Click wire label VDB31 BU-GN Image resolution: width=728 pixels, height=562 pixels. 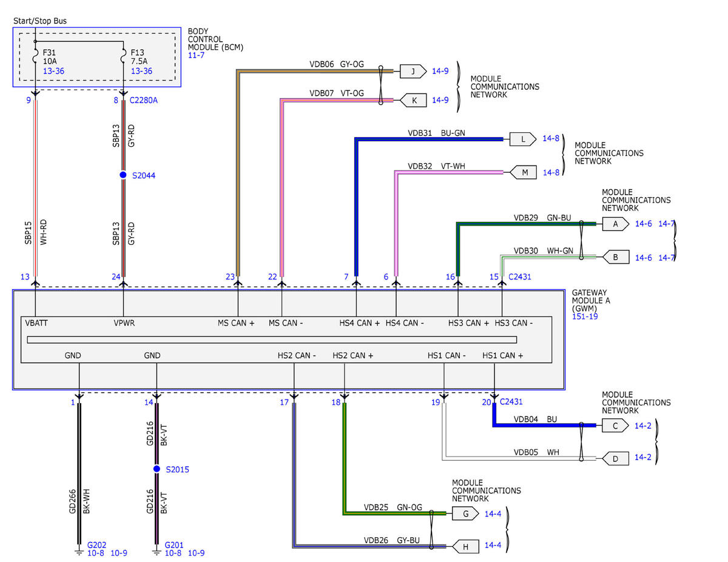tap(437, 132)
